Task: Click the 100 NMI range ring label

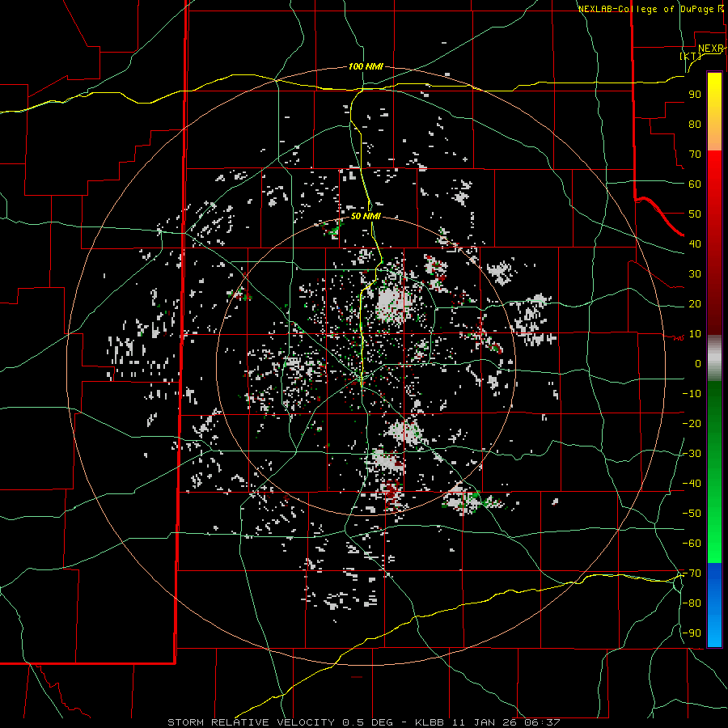Action: coord(366,66)
